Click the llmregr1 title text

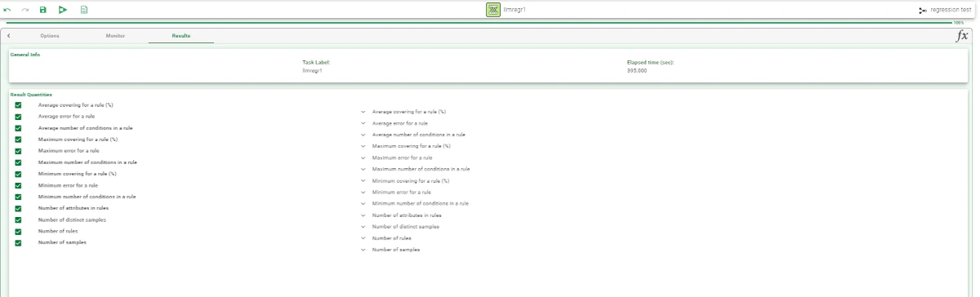(x=514, y=10)
